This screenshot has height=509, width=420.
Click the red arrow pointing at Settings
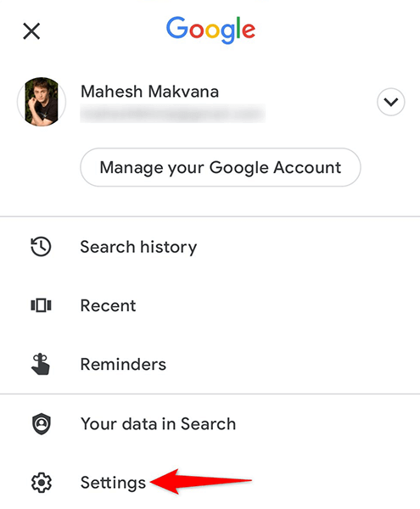tap(201, 481)
